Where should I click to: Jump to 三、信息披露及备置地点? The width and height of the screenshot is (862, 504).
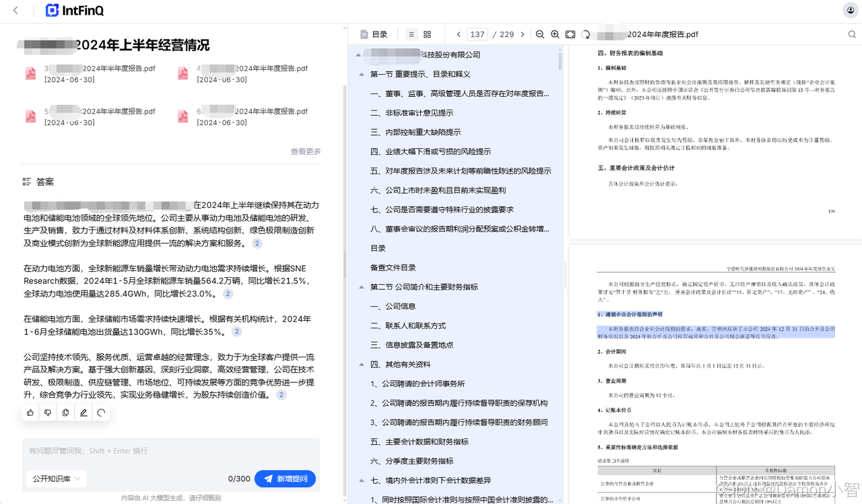point(411,345)
